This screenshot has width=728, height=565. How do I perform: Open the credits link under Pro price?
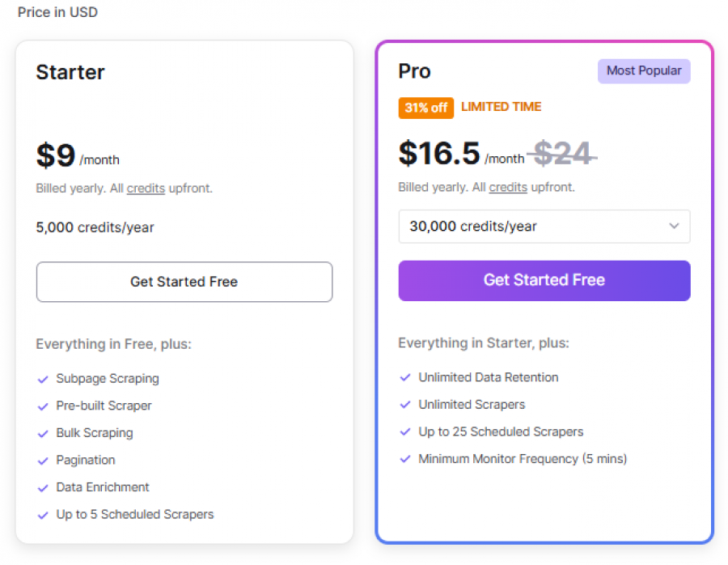tap(508, 187)
